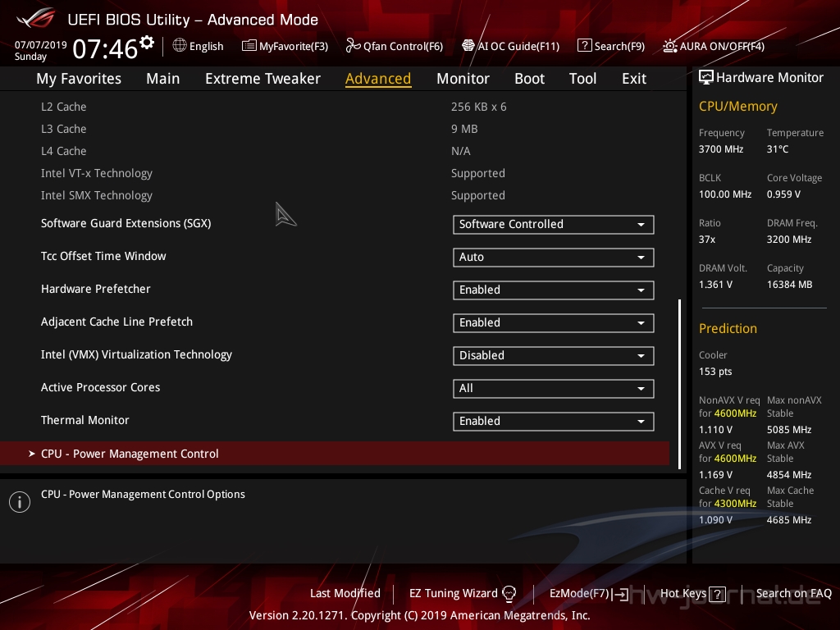Click EZ Tuning Wizard text button
The height and width of the screenshot is (630, 840).
(x=453, y=593)
